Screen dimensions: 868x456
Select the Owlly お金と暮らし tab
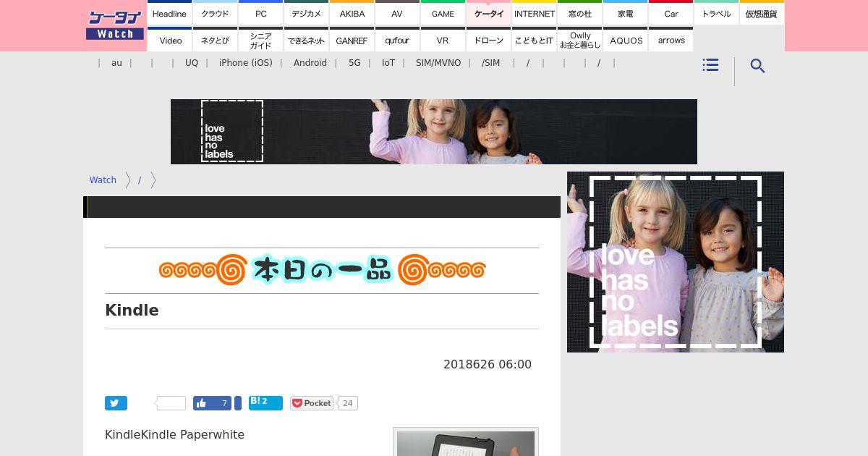579,39
